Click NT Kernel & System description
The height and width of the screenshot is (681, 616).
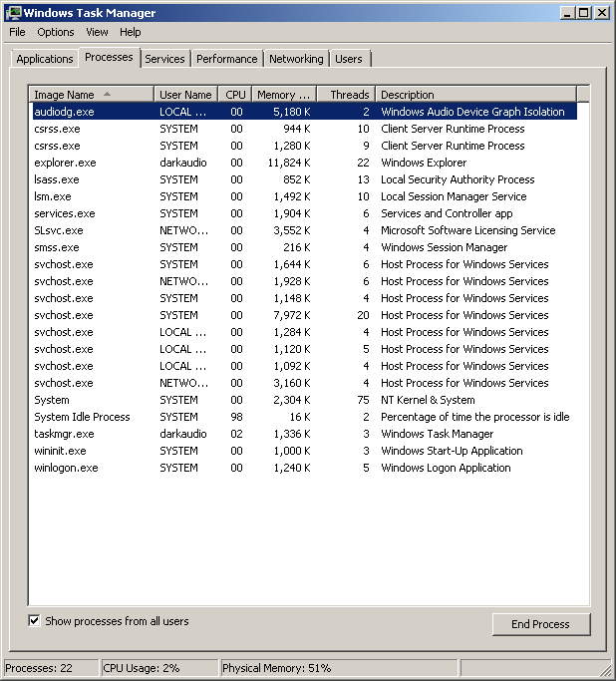[x=428, y=400]
